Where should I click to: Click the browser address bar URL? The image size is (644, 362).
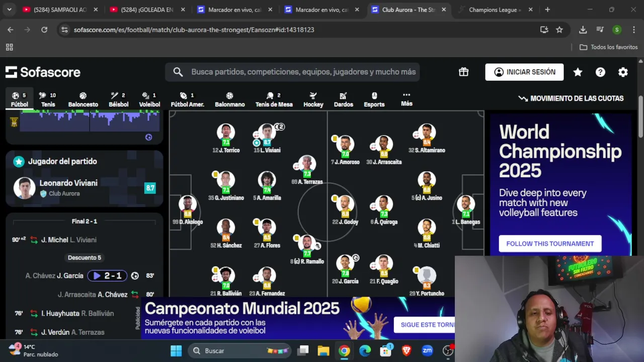194,30
